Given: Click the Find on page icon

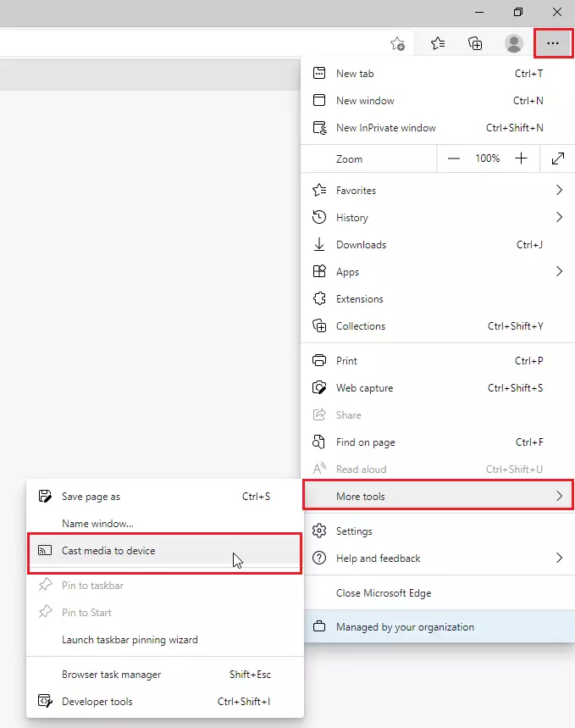Looking at the screenshot, I should click(318, 442).
